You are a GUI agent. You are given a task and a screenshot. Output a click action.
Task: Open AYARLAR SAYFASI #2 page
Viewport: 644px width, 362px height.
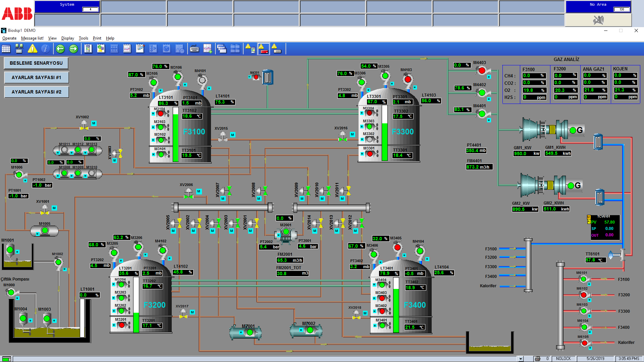point(36,92)
